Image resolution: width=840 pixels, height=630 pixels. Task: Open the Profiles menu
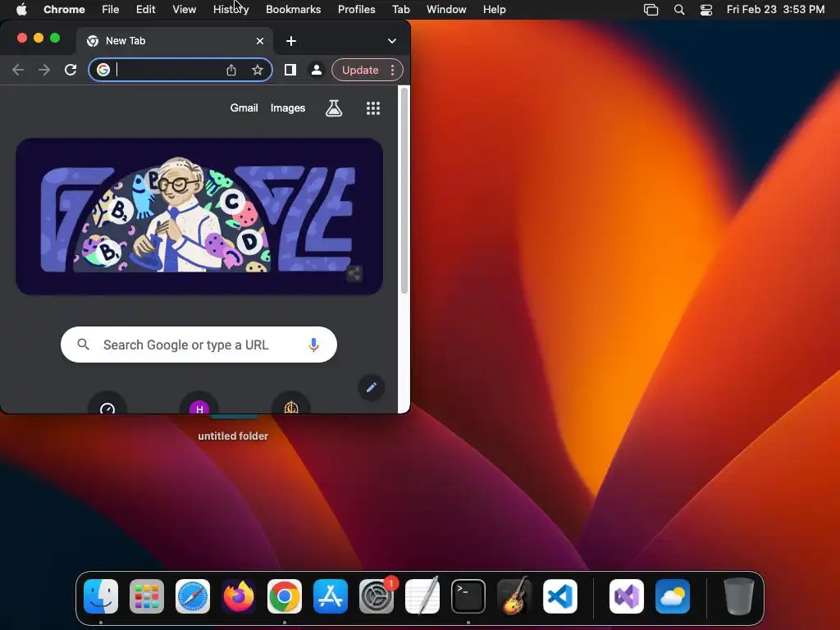point(357,10)
